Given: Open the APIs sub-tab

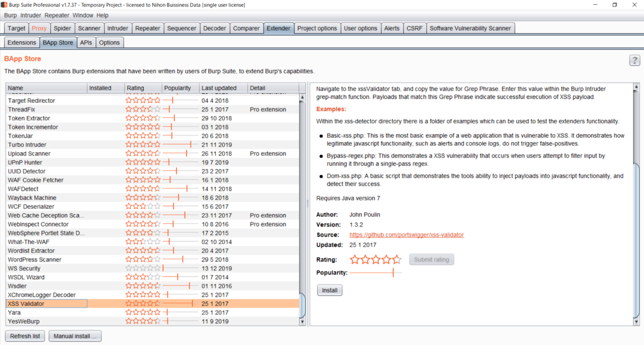Looking at the screenshot, I should coord(86,42).
